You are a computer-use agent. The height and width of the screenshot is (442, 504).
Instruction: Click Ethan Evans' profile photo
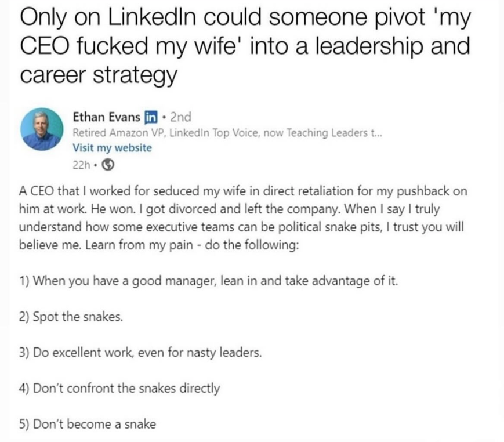(x=41, y=129)
